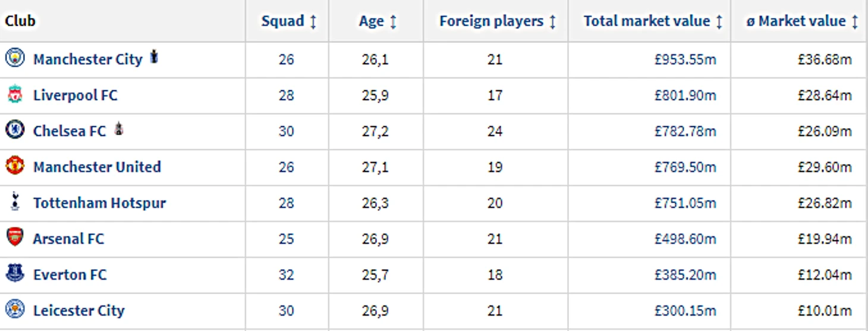Click the Manchester United club crest
Image resolution: width=868 pixels, height=331 pixels.
(x=15, y=165)
